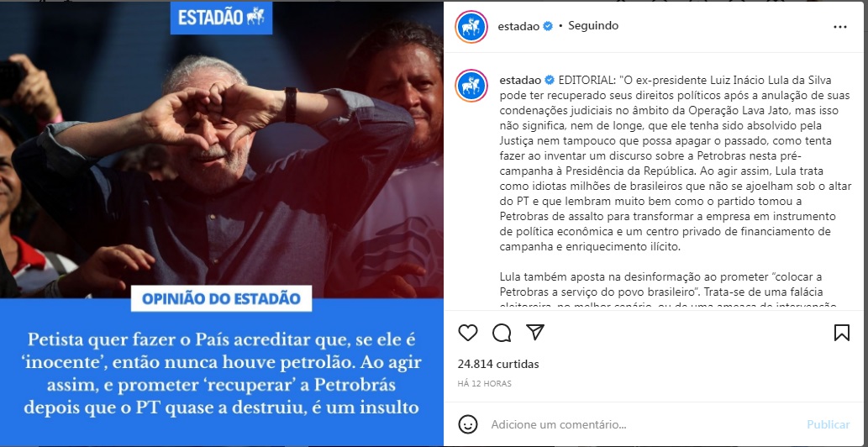Share the post using paper plane icon
868x447 pixels.
tap(535, 332)
